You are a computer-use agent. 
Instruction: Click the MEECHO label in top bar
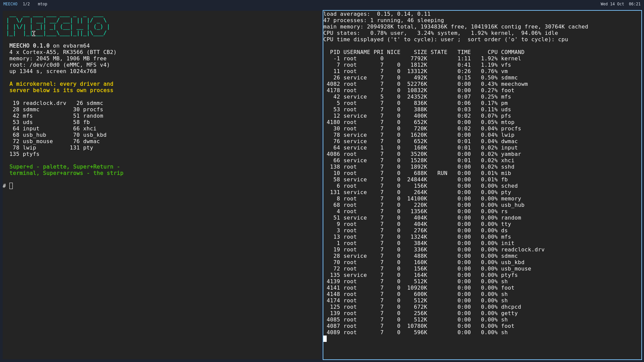pos(10,4)
